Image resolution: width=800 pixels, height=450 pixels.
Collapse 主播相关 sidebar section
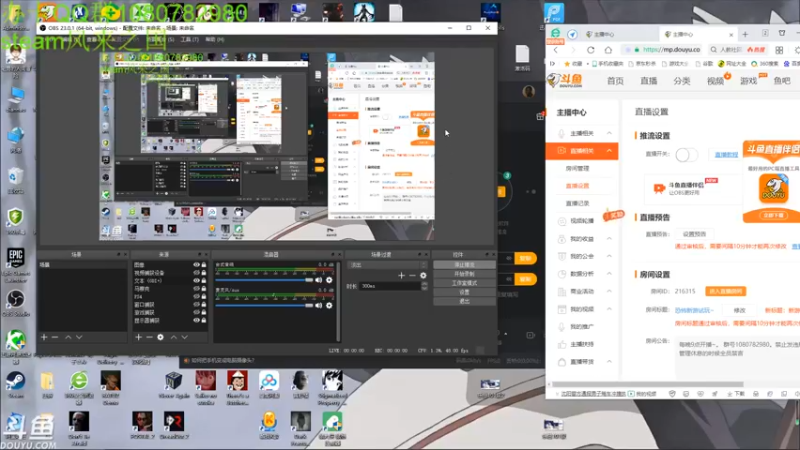(x=609, y=133)
